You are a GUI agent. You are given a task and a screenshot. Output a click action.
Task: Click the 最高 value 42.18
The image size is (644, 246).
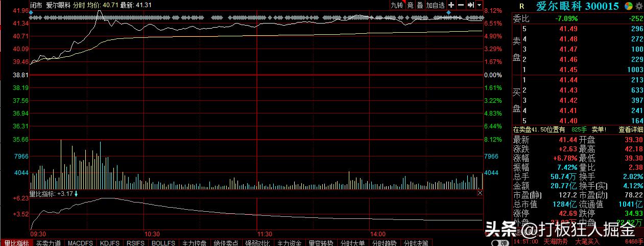pyautogui.click(x=634, y=149)
